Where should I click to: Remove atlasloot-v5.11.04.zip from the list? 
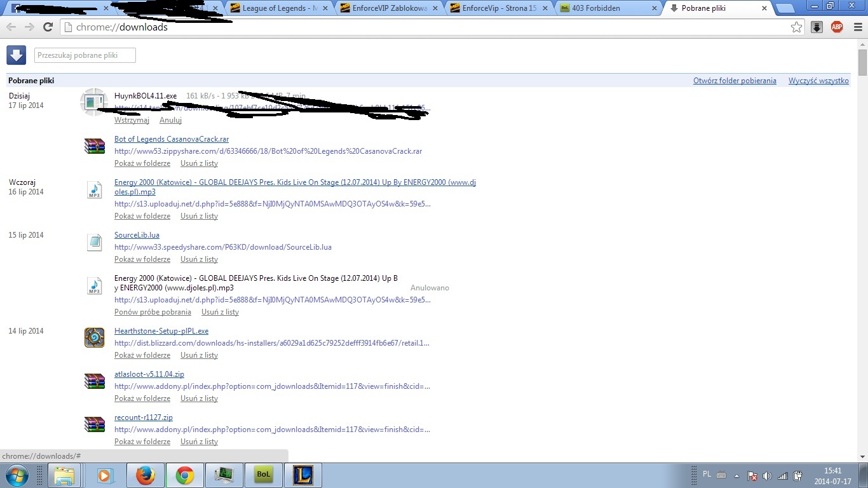pos(199,398)
